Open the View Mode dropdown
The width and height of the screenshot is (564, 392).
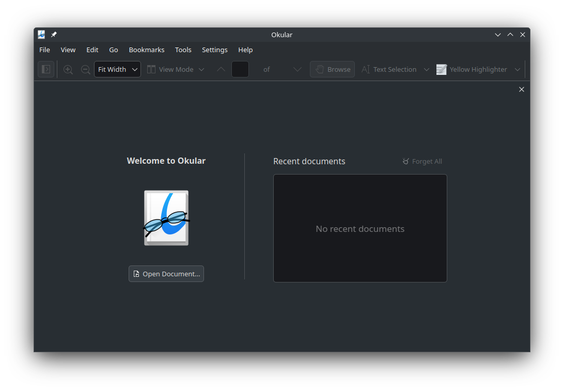coord(176,69)
